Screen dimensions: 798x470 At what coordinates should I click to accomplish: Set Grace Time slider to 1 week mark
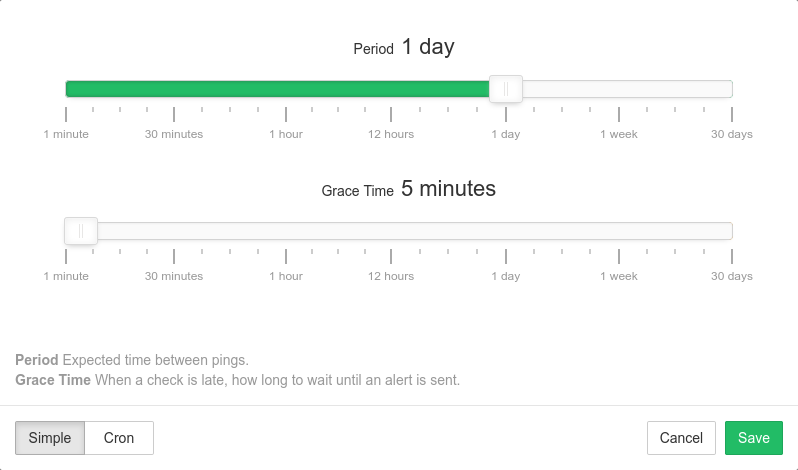[618, 231]
